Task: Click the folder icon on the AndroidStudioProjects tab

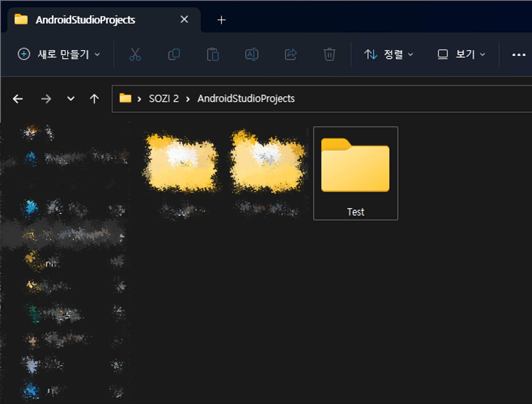Action: click(21, 19)
